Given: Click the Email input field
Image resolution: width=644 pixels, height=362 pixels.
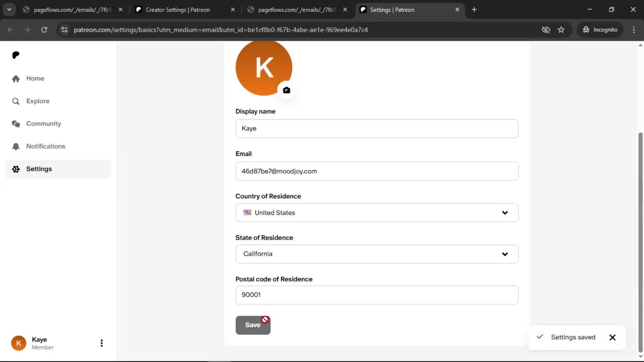Looking at the screenshot, I should click(377, 171).
